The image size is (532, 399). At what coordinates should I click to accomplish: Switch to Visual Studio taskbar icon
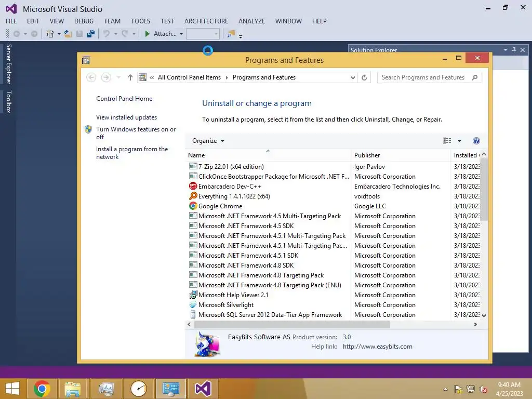click(203, 389)
